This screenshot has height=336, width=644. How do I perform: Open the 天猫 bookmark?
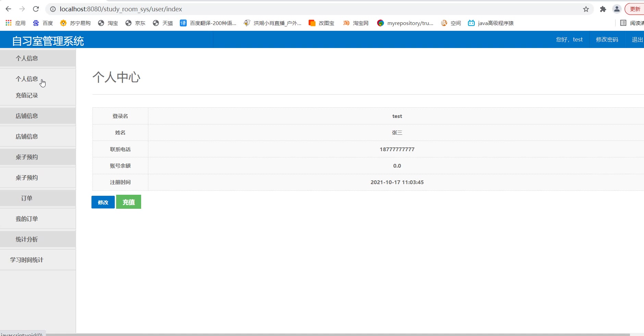click(163, 23)
